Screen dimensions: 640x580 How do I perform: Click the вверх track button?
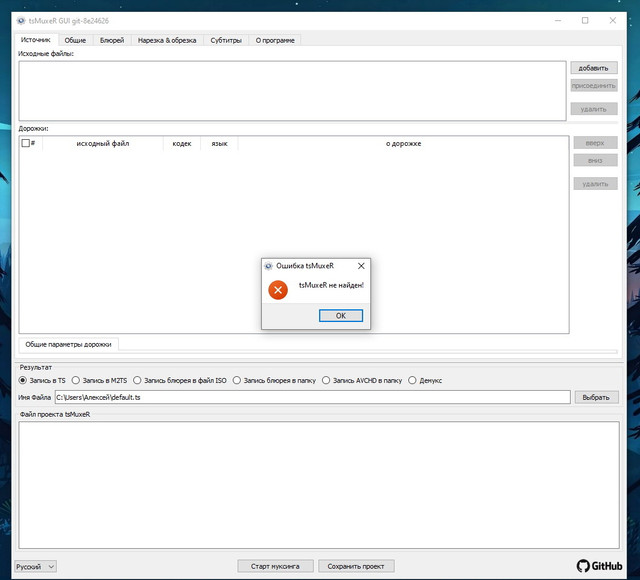(x=595, y=143)
